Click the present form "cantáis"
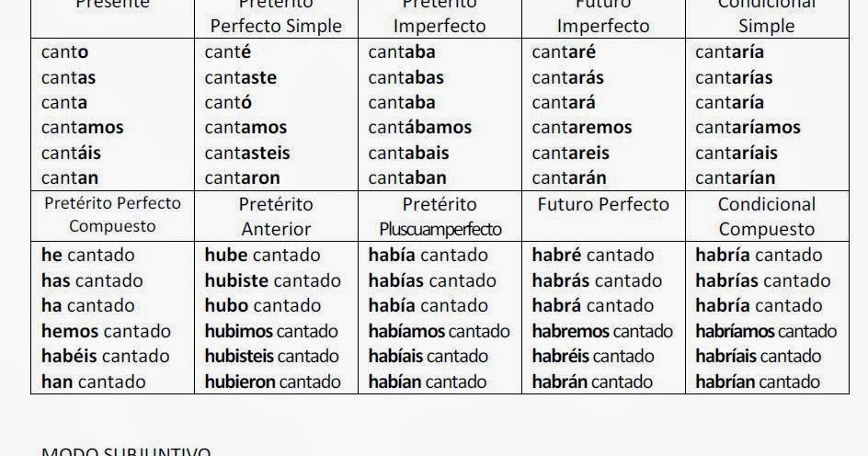Viewport: 868px width, 456px height. click(x=72, y=153)
